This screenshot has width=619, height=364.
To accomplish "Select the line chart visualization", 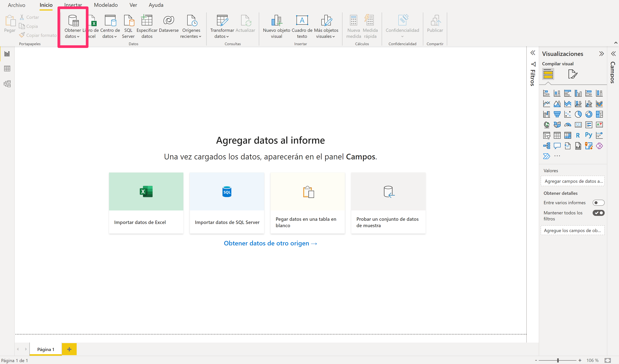I will click(546, 104).
